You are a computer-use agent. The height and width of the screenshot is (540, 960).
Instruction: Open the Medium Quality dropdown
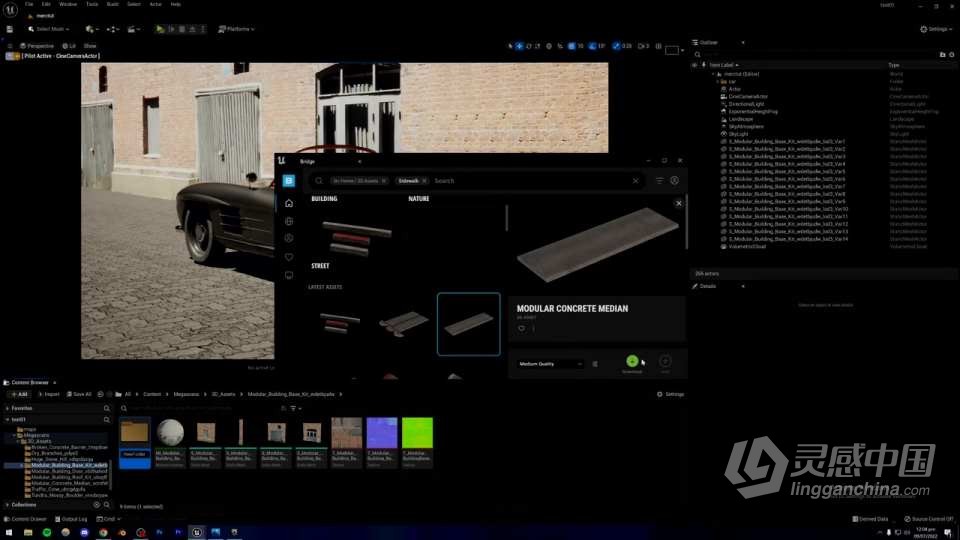coord(550,364)
